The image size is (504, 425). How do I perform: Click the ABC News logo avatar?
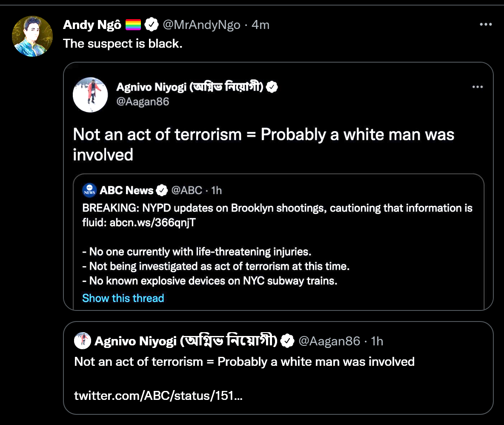tap(89, 190)
